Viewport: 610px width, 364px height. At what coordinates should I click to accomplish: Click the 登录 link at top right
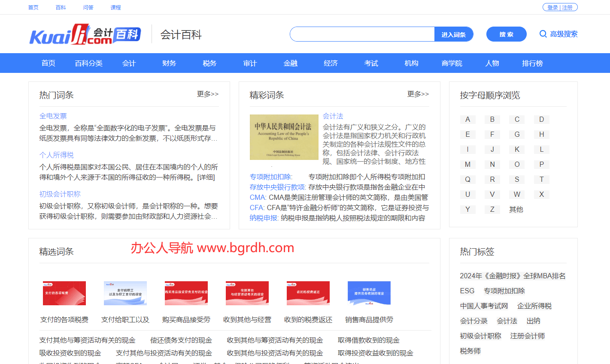[x=552, y=7]
